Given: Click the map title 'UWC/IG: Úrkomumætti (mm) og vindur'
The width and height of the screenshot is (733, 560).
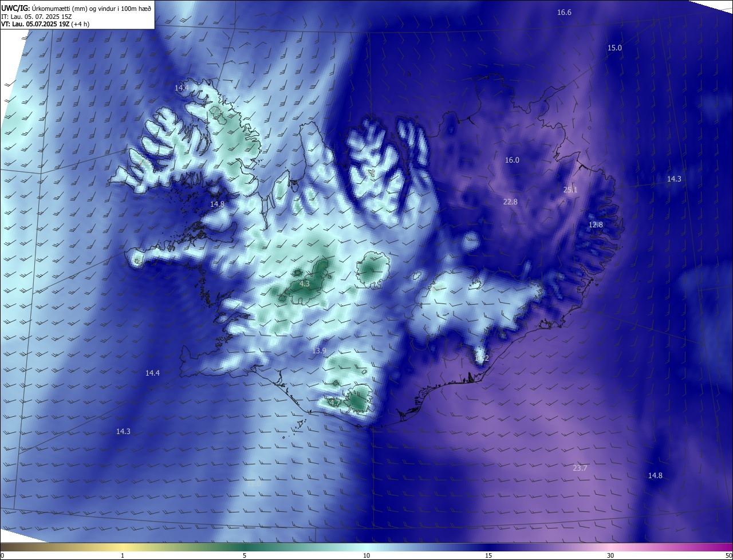Looking at the screenshot, I should 76,7.
